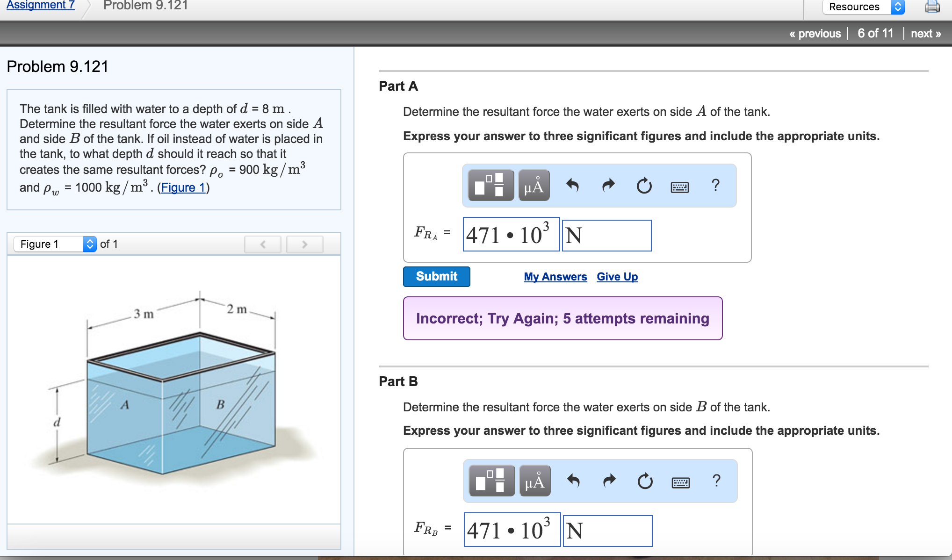Go to next problem

click(x=925, y=34)
